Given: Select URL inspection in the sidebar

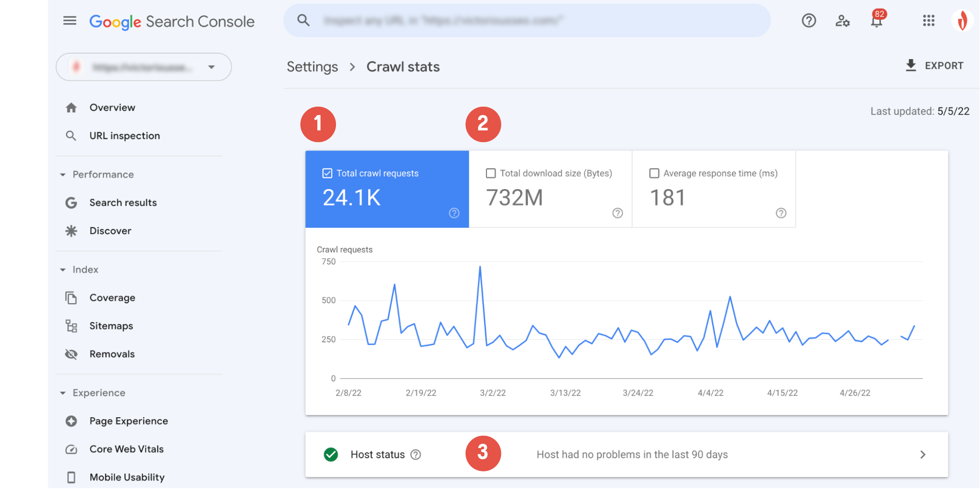Looking at the screenshot, I should pos(124,136).
